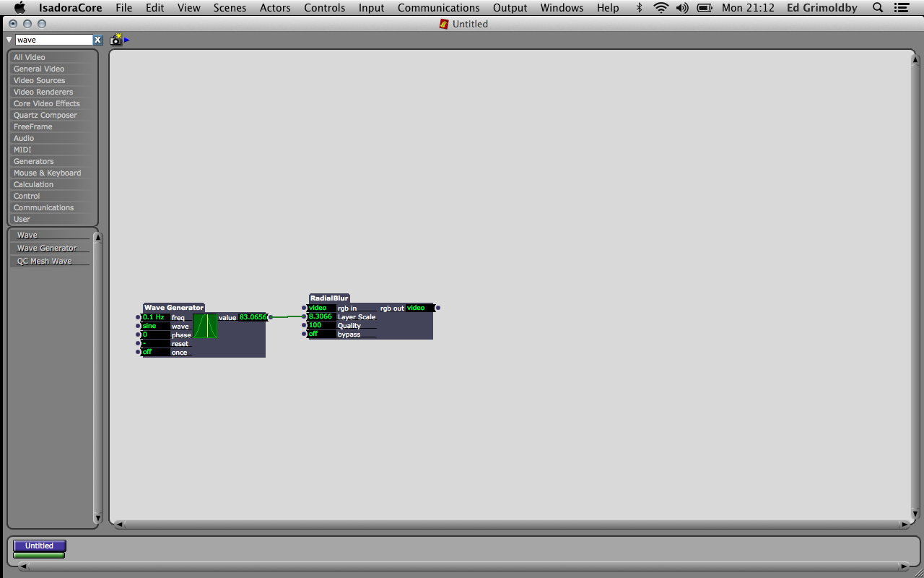Select the Untitled scene button

pos(40,545)
